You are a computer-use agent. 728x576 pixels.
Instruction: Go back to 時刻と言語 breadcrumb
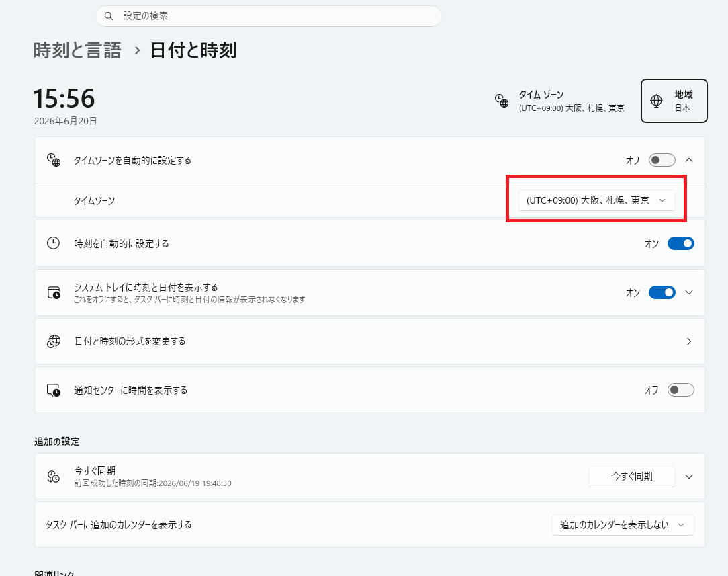click(77, 50)
